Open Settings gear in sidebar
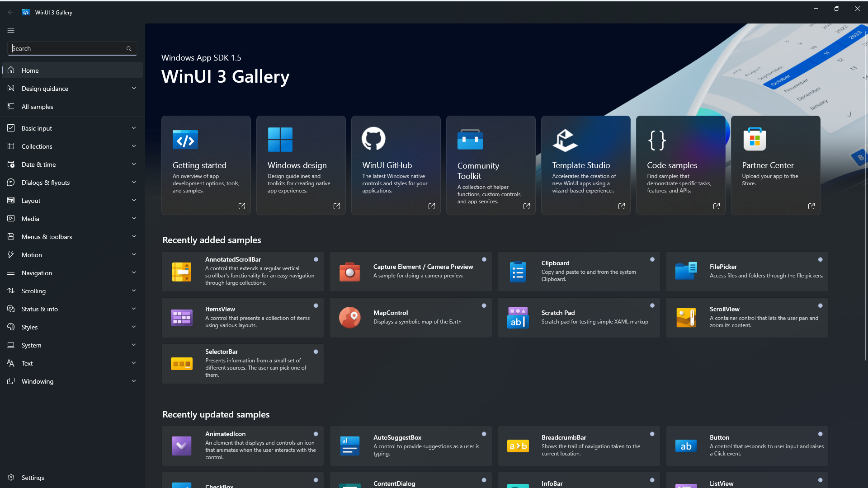 (x=11, y=478)
